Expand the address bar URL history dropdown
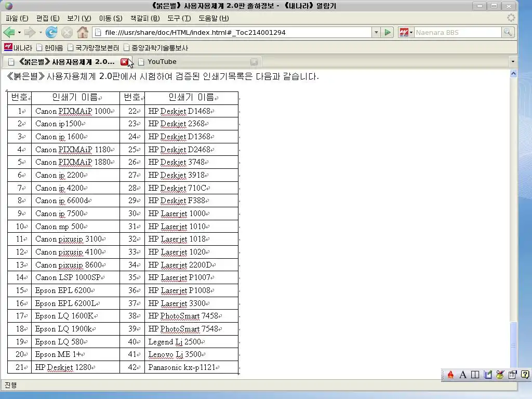This screenshot has height=399, width=532. (376, 33)
